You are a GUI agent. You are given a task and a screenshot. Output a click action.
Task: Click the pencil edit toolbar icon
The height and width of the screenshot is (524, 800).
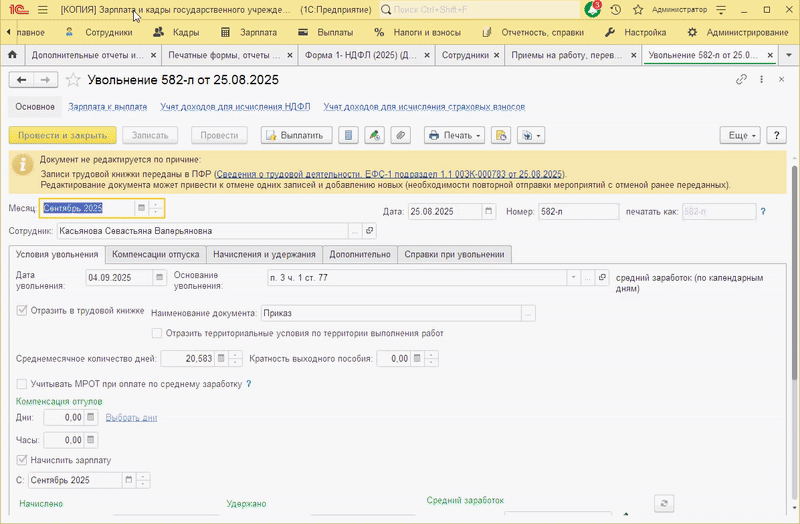[374, 135]
